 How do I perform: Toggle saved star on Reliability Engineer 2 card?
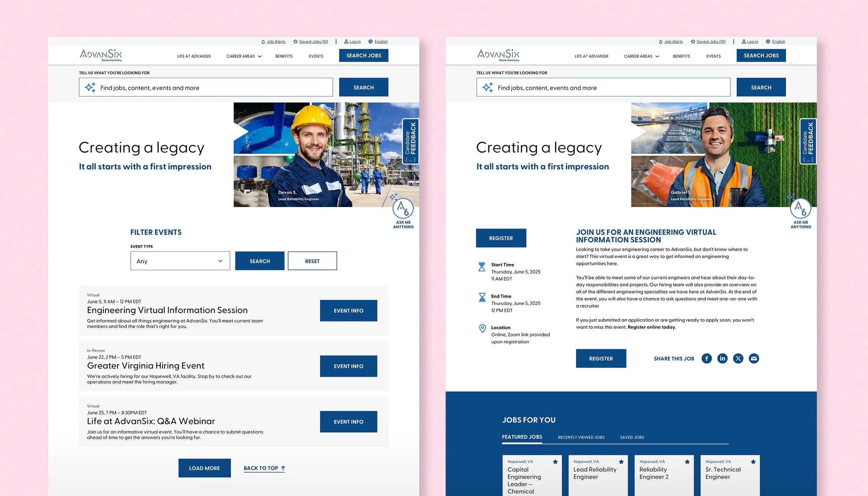coord(687,462)
